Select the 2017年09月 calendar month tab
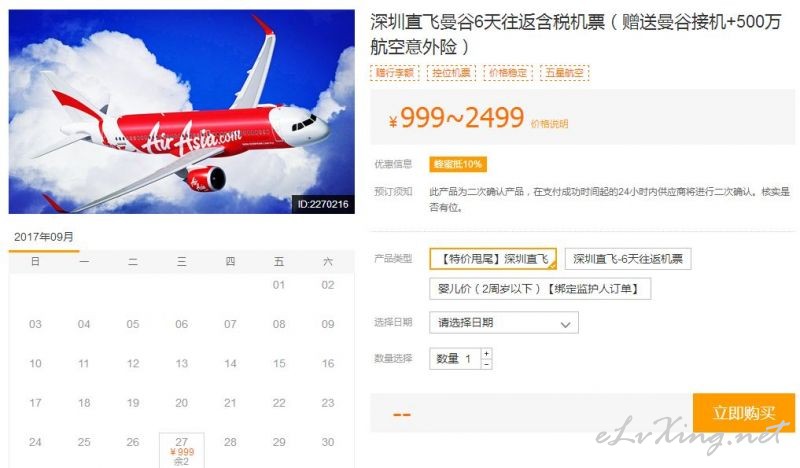The width and height of the screenshot is (800, 468). 44,237
